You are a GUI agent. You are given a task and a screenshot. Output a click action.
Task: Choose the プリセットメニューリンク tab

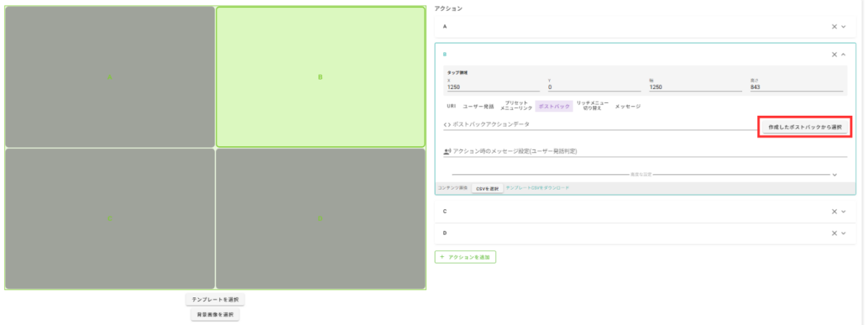516,106
